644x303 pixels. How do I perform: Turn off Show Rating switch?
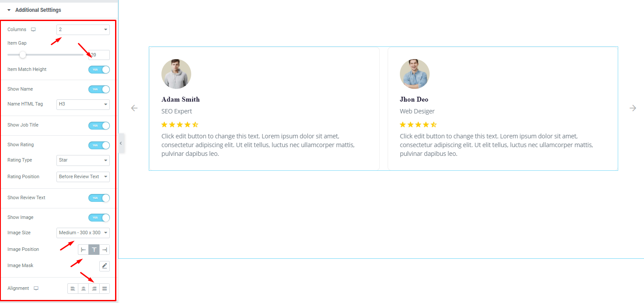99,145
